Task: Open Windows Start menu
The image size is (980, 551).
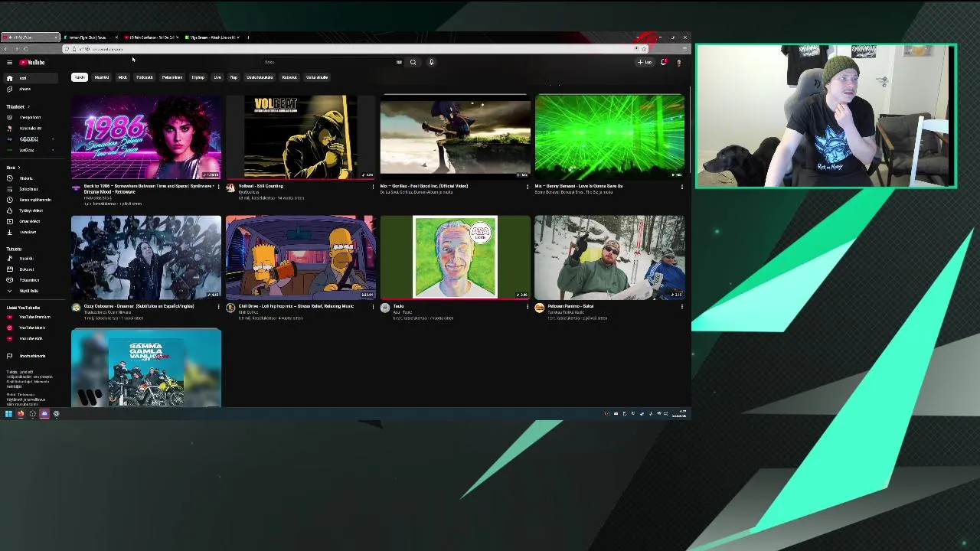Action: (8, 414)
